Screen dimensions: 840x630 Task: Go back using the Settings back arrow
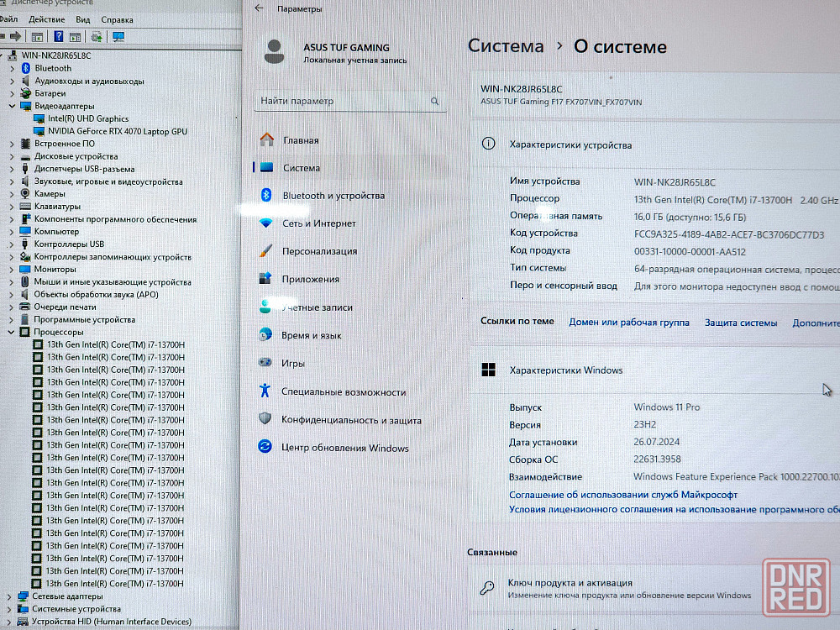click(x=260, y=8)
